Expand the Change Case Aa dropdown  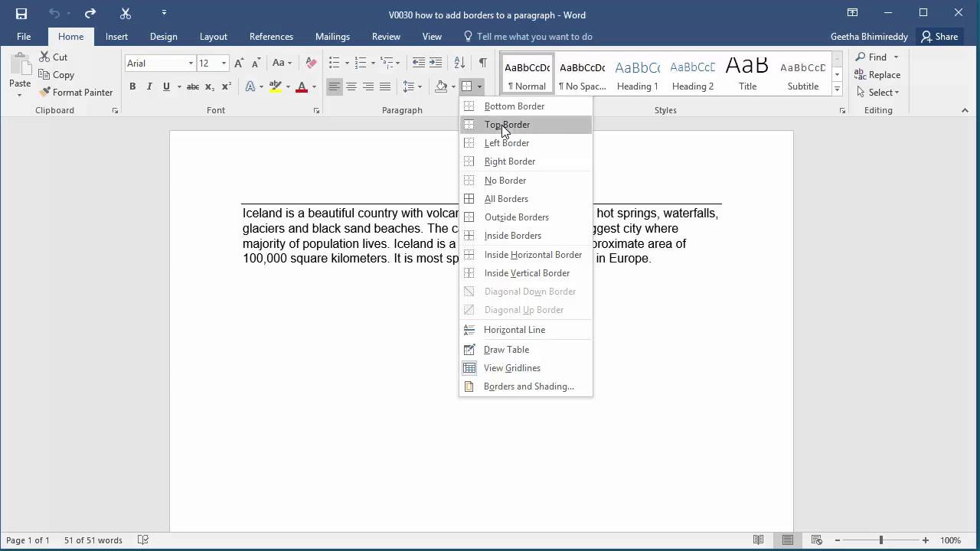[291, 64]
